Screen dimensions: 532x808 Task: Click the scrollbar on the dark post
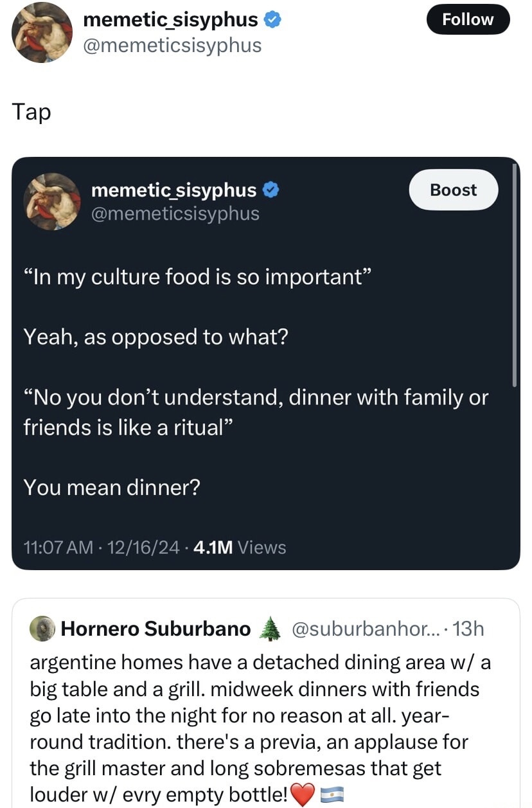514,275
